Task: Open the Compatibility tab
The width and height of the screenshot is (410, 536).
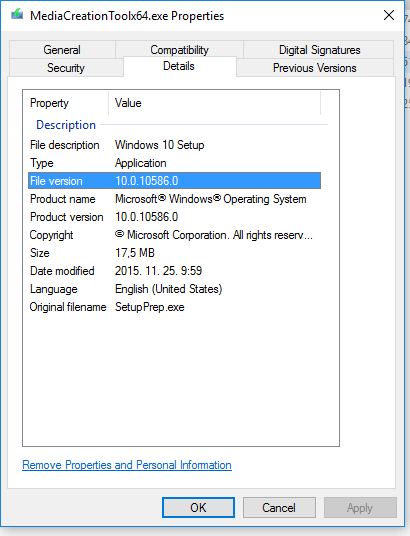Action: 179,50
